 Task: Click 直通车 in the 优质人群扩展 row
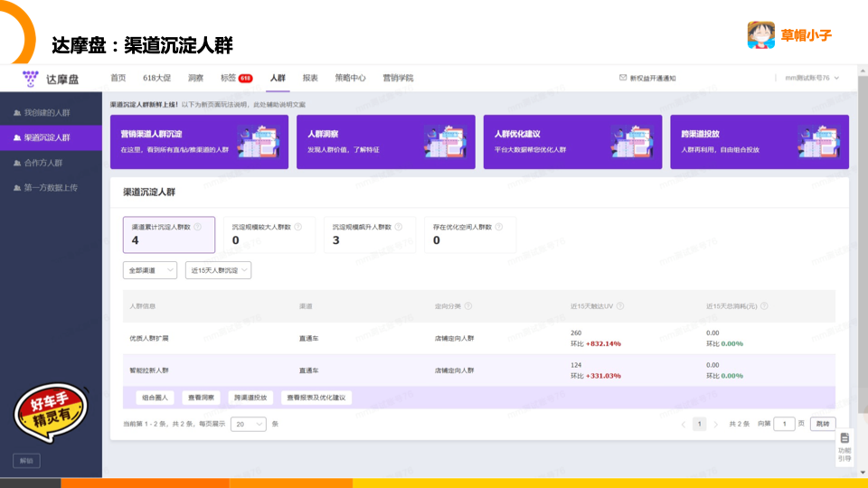click(309, 338)
